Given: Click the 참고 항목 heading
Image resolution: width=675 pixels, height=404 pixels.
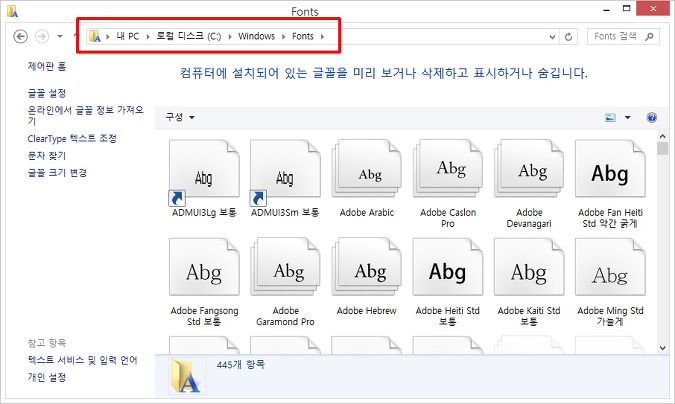Looking at the screenshot, I should click(x=47, y=343).
